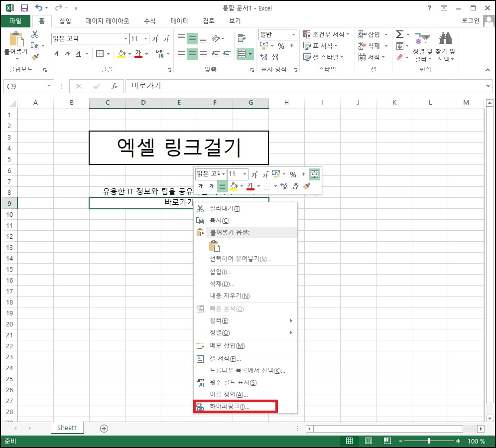Viewport: 496px width, 448px height.
Task: Undo the last action
Action: [x=38, y=7]
